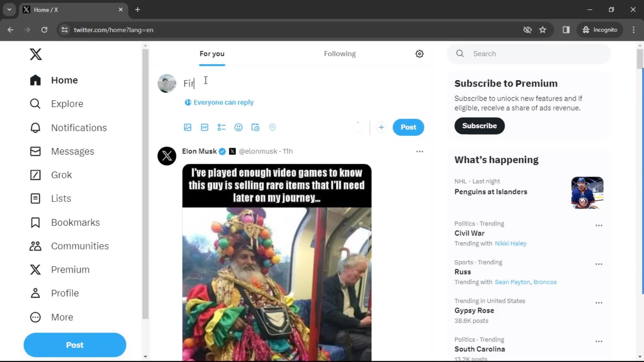Open the GIF insertion tool
644x362 pixels.
204,127
